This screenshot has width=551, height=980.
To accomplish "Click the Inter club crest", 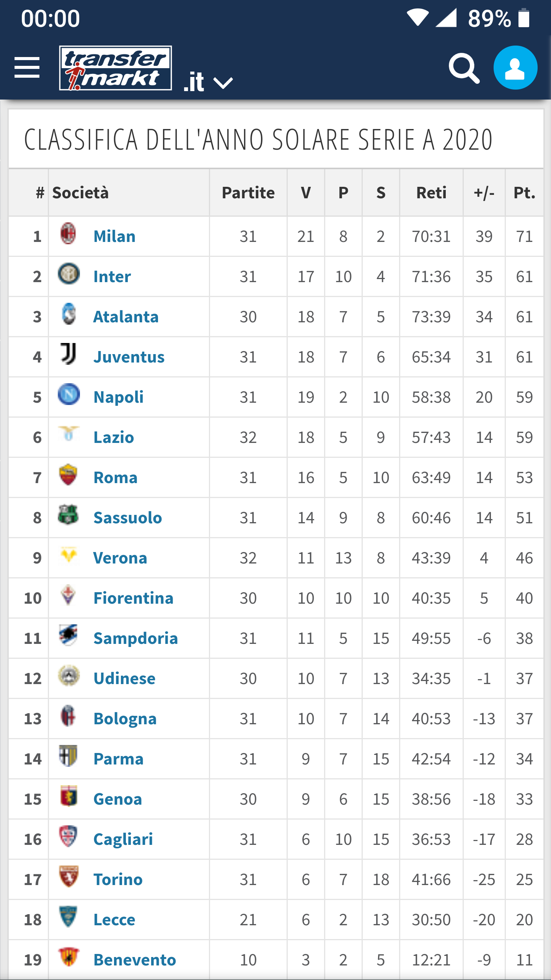I will pos(69,274).
